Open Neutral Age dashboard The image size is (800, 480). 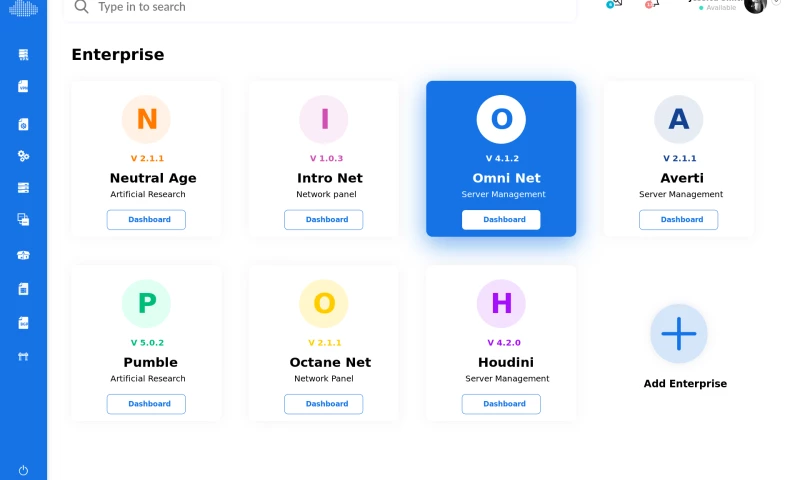pos(146,220)
